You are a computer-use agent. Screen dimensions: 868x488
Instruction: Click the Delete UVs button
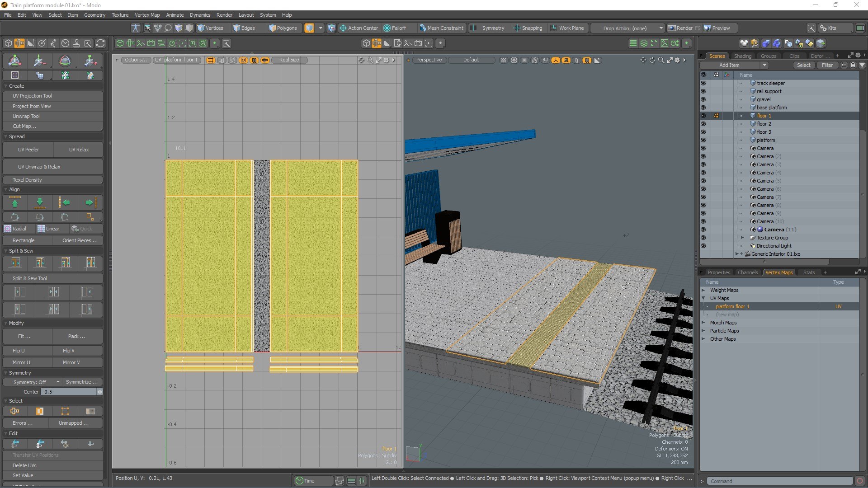[53, 465]
